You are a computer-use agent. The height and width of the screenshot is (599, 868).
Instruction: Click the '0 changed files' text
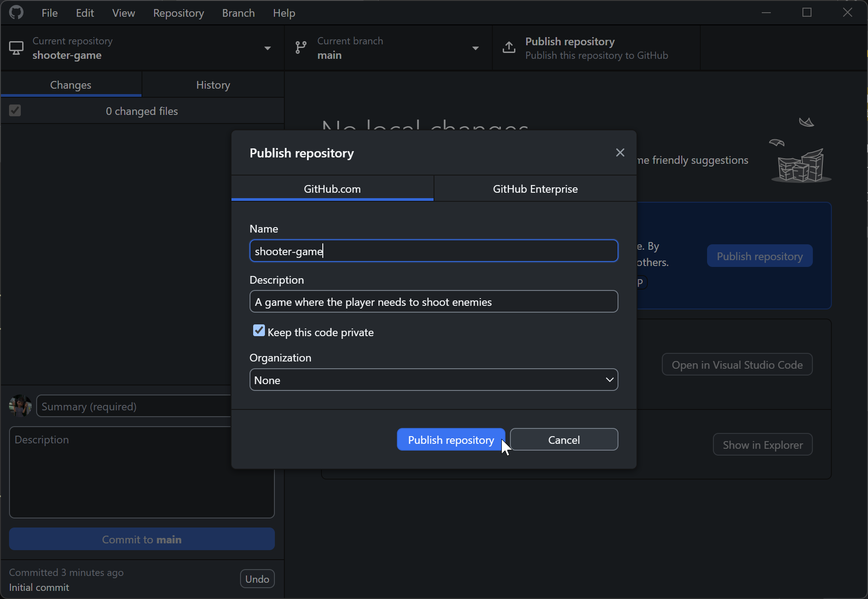coord(142,111)
